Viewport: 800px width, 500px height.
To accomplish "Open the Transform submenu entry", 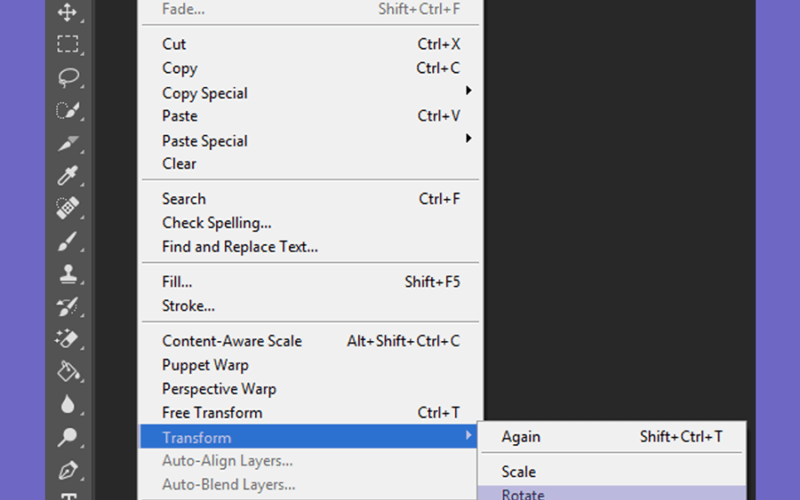I will pos(309,436).
